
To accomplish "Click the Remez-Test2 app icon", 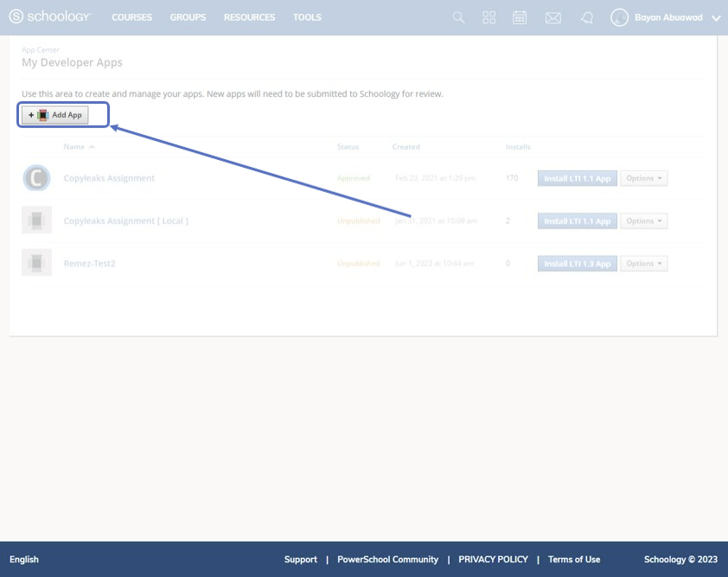I will (36, 263).
